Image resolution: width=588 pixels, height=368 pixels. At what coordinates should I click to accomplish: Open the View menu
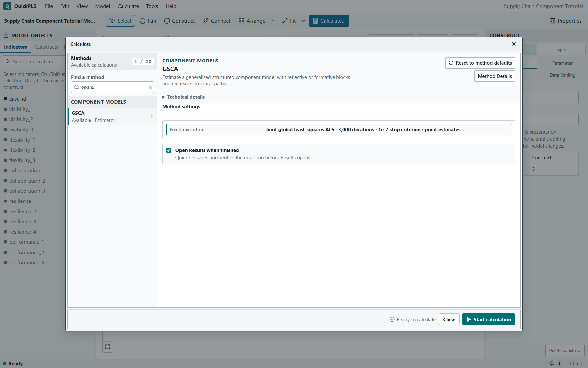82,6
